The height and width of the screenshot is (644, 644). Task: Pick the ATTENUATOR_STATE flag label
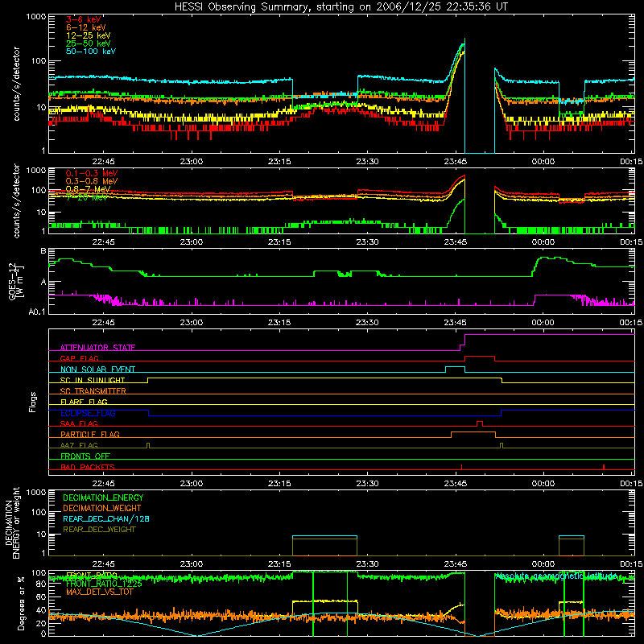click(x=97, y=348)
